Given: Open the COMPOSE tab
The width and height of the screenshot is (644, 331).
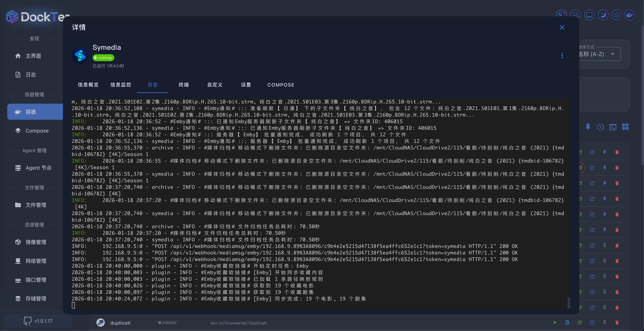Looking at the screenshot, I should pos(281,85).
